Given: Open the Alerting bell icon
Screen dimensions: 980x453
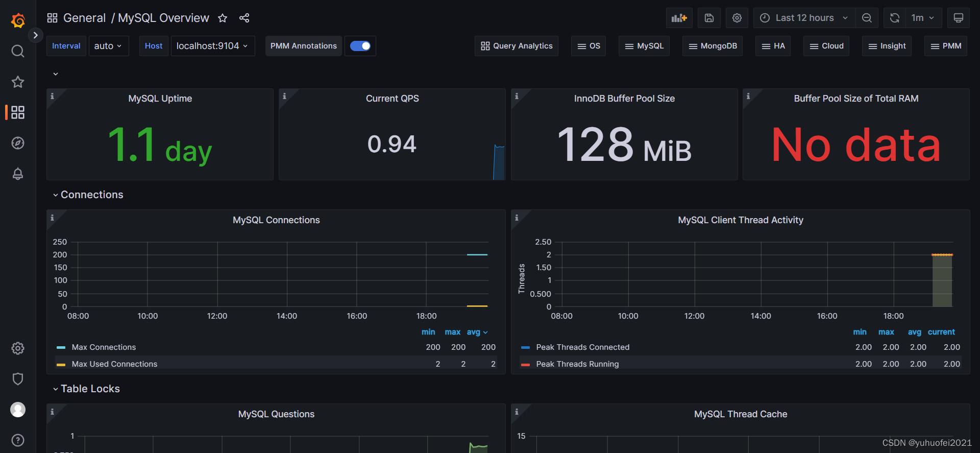Looking at the screenshot, I should [x=18, y=174].
